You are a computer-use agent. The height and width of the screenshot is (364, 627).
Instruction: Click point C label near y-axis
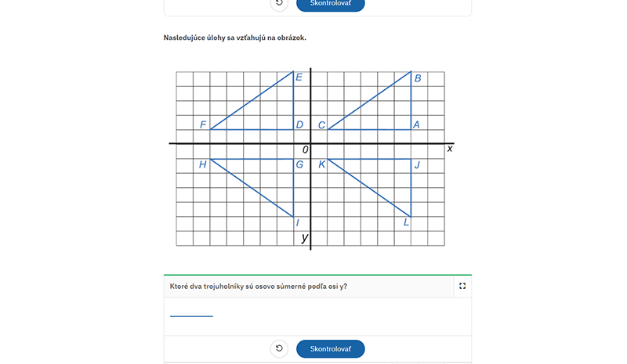tap(321, 125)
